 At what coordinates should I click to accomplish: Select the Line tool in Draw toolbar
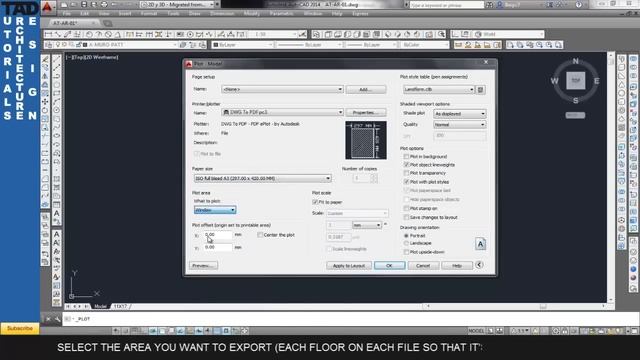(57, 60)
